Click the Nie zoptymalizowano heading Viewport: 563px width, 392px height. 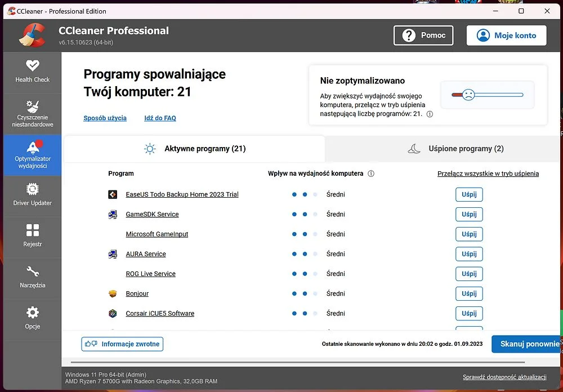pos(362,81)
